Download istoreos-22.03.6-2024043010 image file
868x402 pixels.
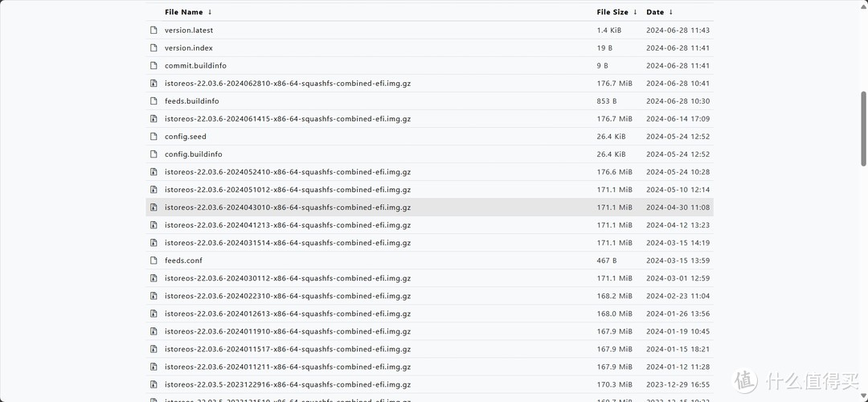point(287,207)
